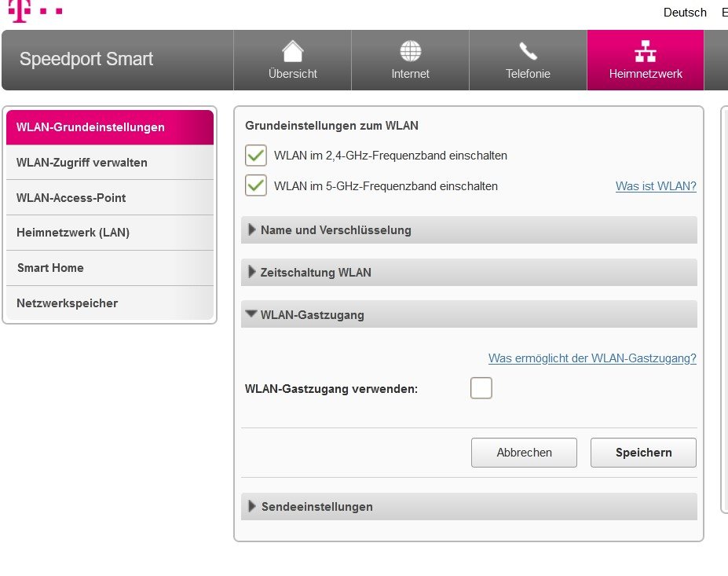Disable WLAN in the 2,4-GHz frequency band
This screenshot has height=576, width=728.
tap(256, 155)
